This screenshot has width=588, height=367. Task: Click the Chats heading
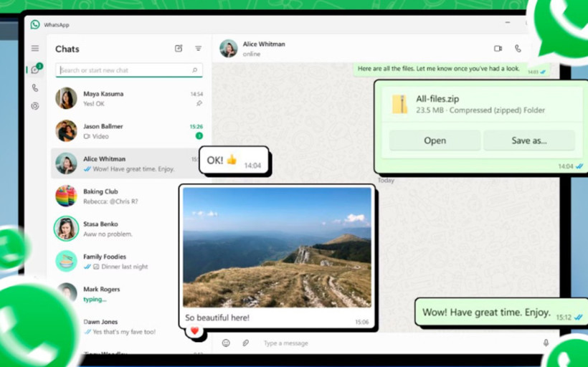coord(67,49)
